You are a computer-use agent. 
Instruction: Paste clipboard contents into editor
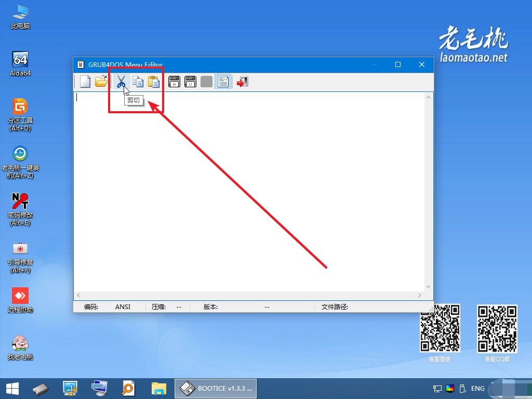tap(154, 82)
